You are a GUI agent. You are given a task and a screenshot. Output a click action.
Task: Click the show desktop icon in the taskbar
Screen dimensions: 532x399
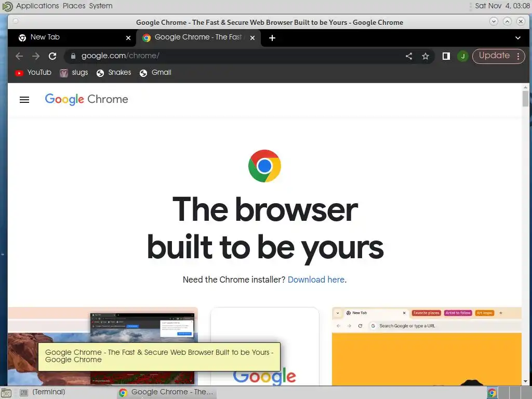click(x=6, y=393)
